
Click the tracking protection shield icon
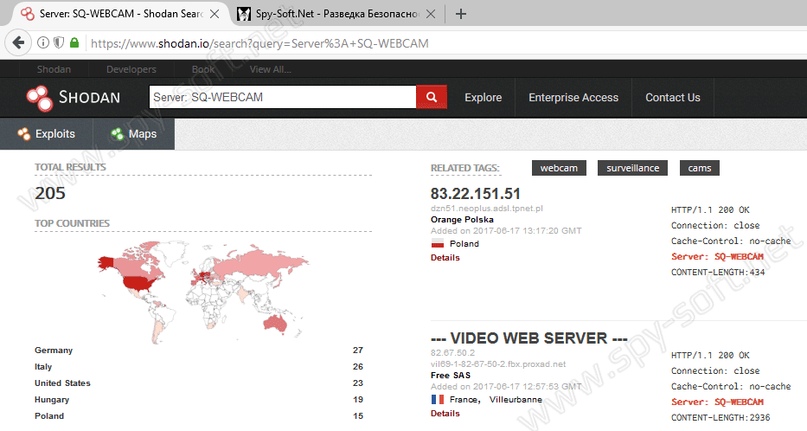tap(59, 43)
